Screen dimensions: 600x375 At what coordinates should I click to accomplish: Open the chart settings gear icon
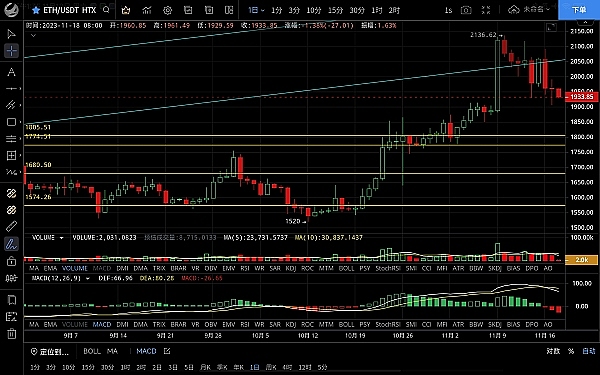point(167,10)
